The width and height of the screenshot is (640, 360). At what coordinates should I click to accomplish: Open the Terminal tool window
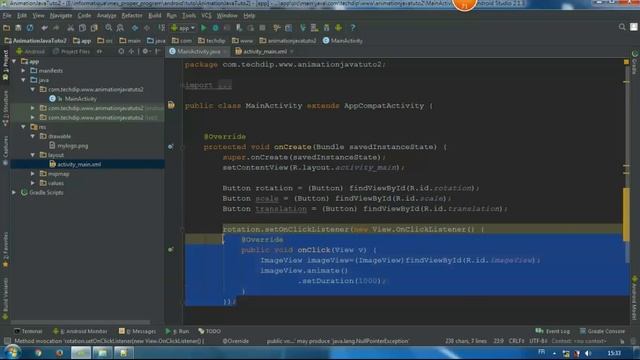[28, 331]
